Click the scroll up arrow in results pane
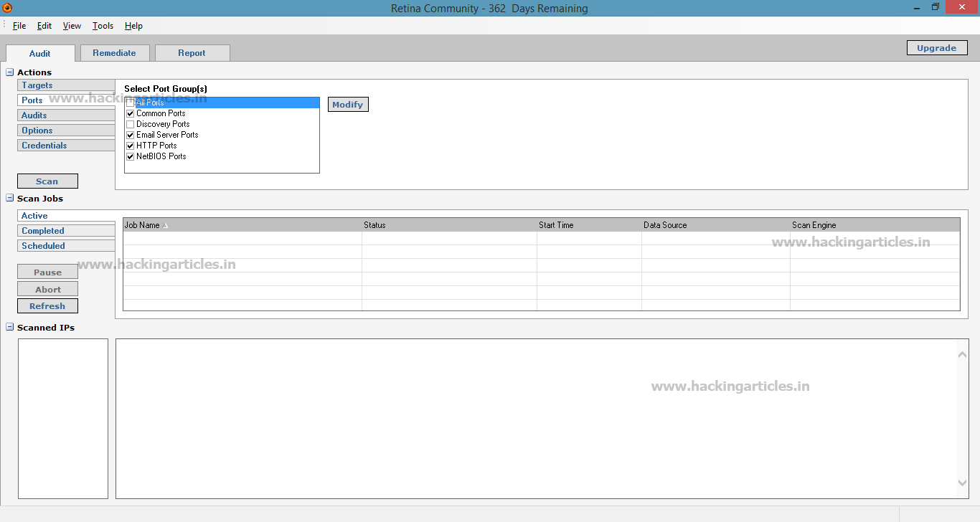This screenshot has width=980, height=522. (962, 354)
